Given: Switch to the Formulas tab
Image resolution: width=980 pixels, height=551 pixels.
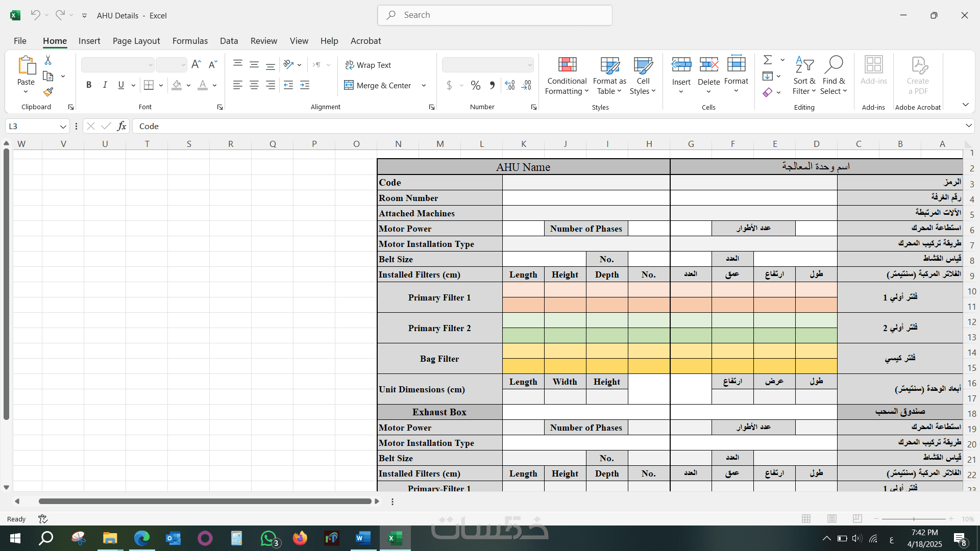Looking at the screenshot, I should point(190,41).
